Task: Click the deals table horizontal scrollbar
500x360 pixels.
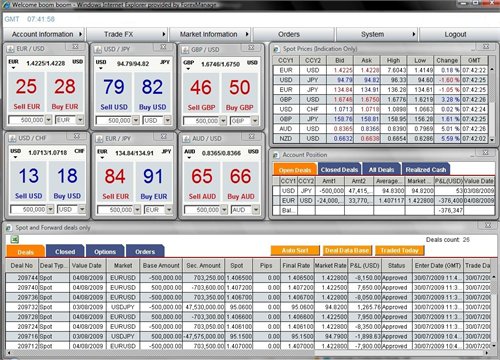Action: coord(247,352)
